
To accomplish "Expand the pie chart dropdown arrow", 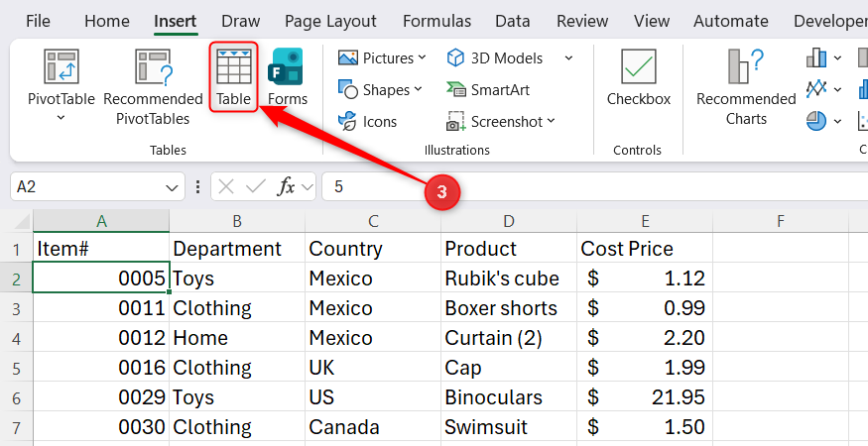I will pos(837,121).
